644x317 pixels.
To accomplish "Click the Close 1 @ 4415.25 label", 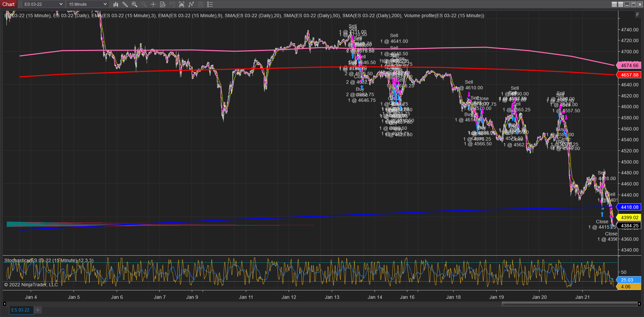I will pos(603,224).
